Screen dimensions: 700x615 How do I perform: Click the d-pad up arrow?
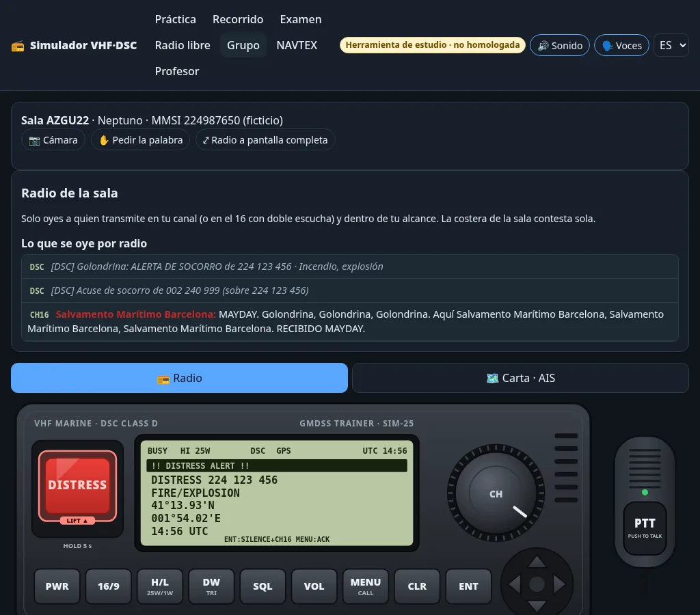(x=537, y=562)
